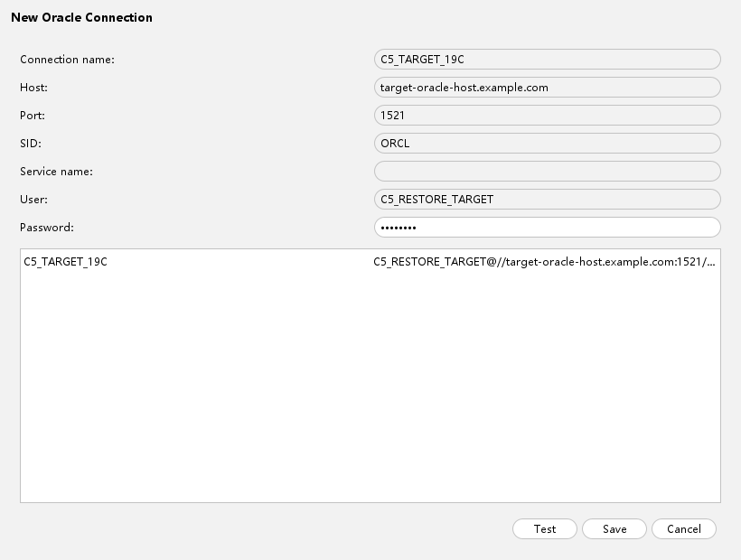Click into the Password field
Viewport: 741px width, 560px height.
pyautogui.click(x=548, y=227)
